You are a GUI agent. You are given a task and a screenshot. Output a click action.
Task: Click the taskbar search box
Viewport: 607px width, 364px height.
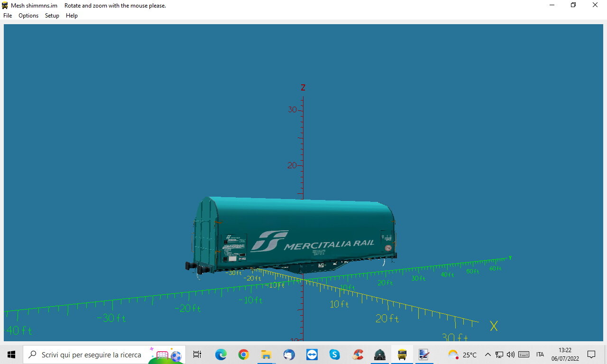pyautogui.click(x=104, y=355)
